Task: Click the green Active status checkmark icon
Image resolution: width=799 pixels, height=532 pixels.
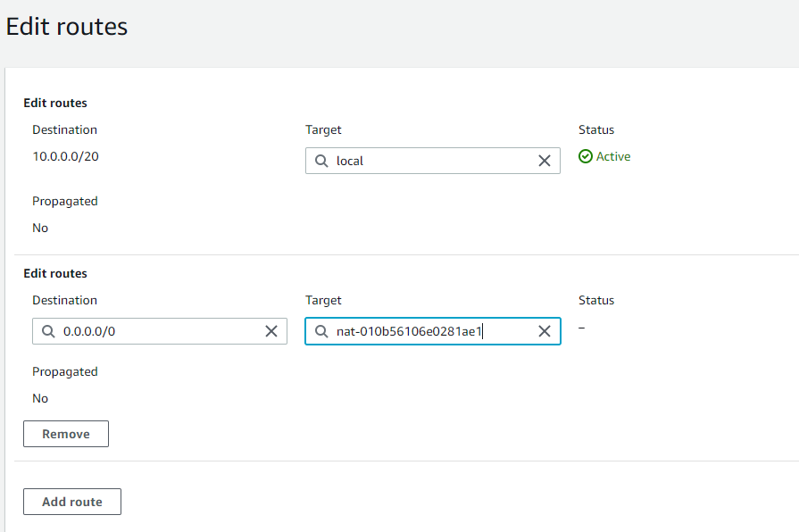Action: tap(586, 156)
